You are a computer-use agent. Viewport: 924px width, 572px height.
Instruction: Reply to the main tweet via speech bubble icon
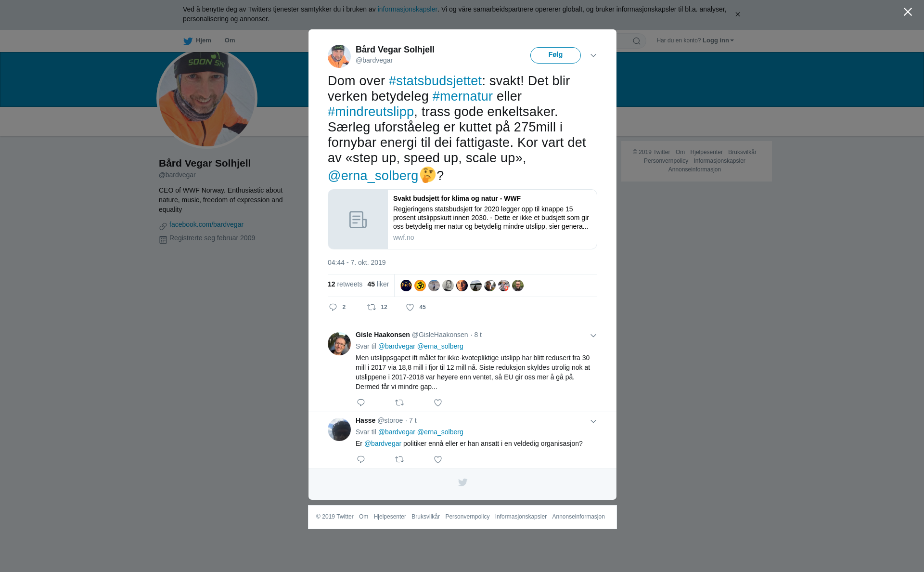point(333,307)
